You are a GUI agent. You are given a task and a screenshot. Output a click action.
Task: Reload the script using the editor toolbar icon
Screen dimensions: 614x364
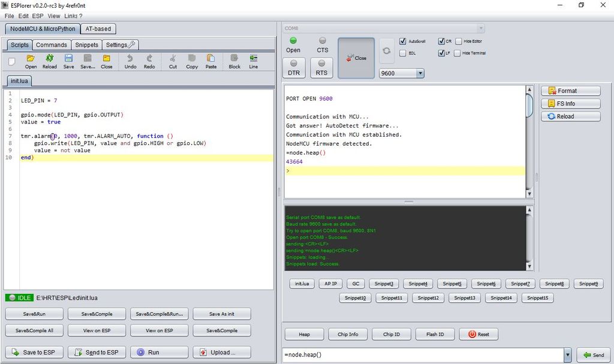(x=49, y=62)
